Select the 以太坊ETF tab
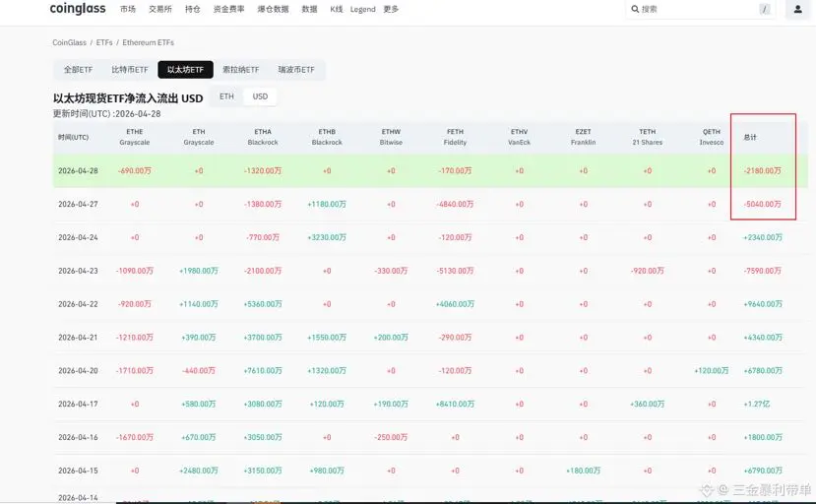 (x=185, y=69)
